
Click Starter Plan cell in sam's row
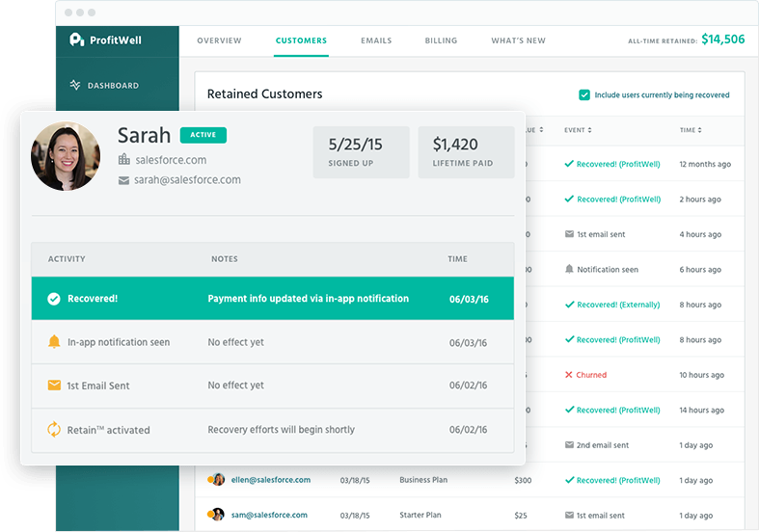(x=420, y=515)
